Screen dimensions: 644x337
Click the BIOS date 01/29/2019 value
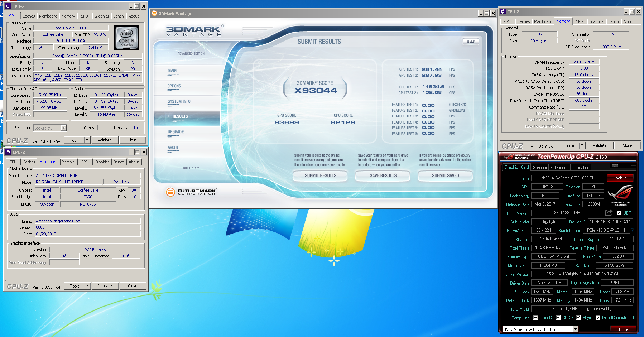click(x=88, y=234)
